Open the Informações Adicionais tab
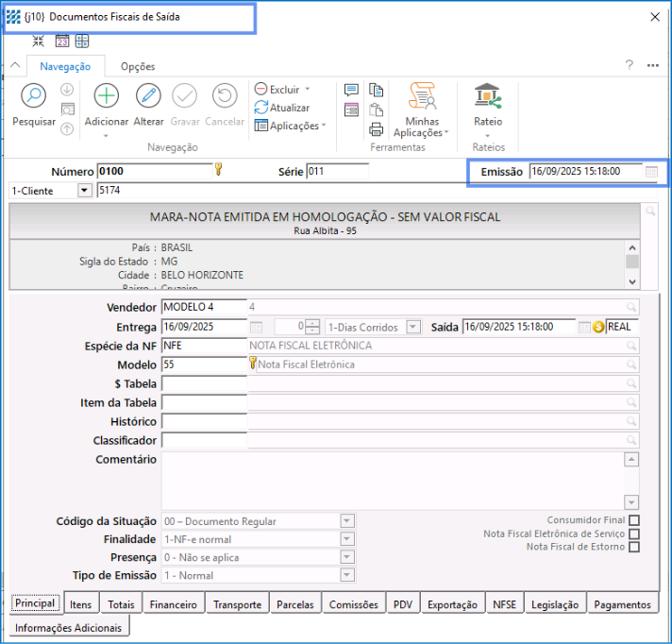672x644 pixels. point(68,628)
